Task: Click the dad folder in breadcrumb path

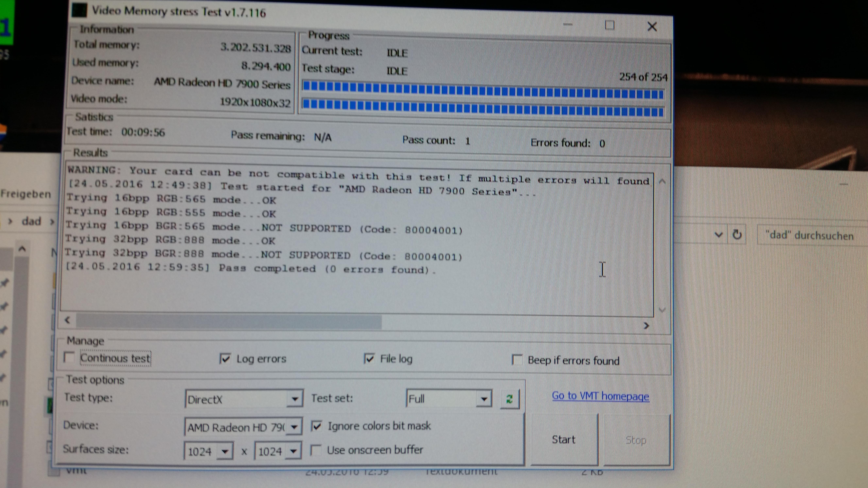Action: point(31,221)
